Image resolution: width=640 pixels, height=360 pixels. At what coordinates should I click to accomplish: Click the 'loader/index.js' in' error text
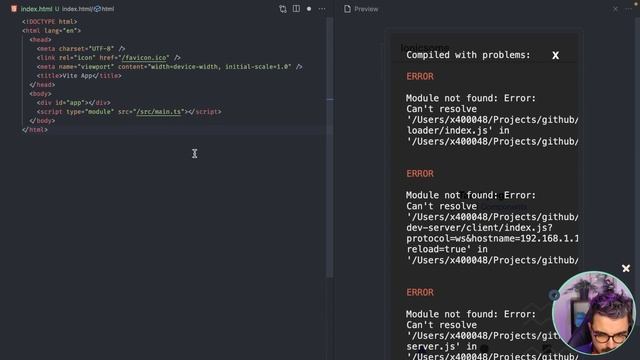458,131
